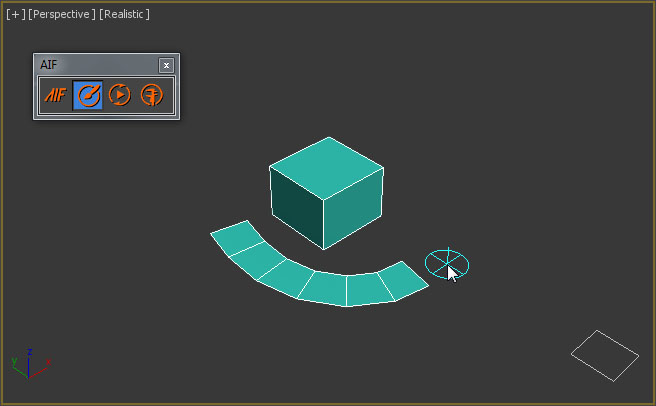The height and width of the screenshot is (406, 656).
Task: Click the AIF logo button
Action: tap(55, 95)
